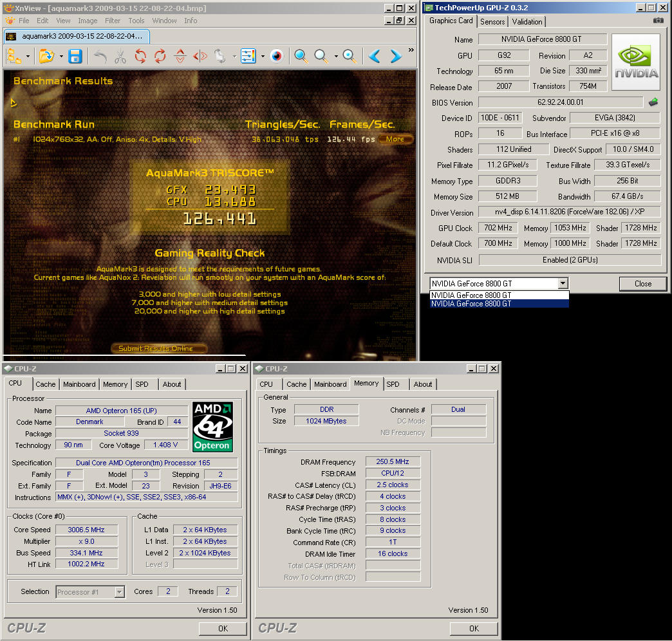The height and width of the screenshot is (641, 672).
Task: Switch to the Sensors tab in GPU-Z
Action: [x=492, y=21]
